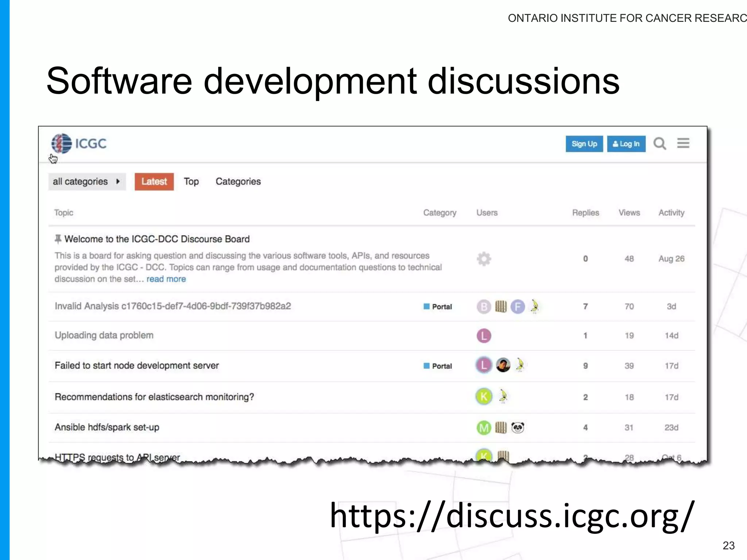
Task: Expand the all categories dropdown
Action: click(87, 182)
